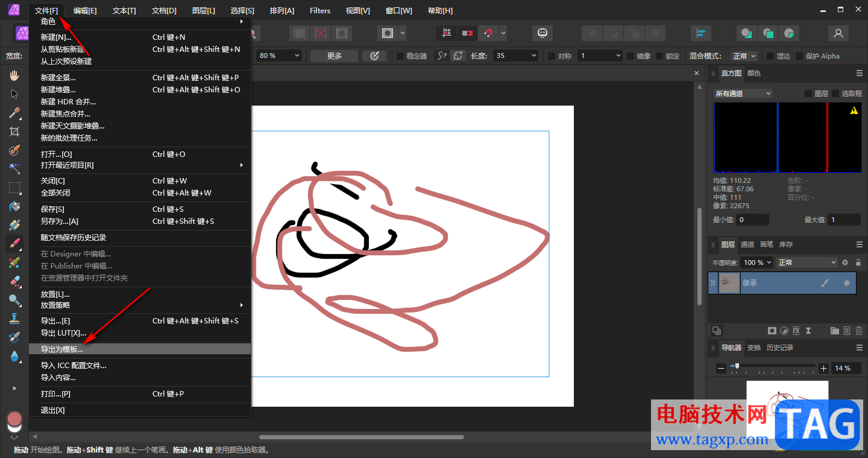
Task: Choose 另存为...[A] menu entry
Action: click(140, 221)
